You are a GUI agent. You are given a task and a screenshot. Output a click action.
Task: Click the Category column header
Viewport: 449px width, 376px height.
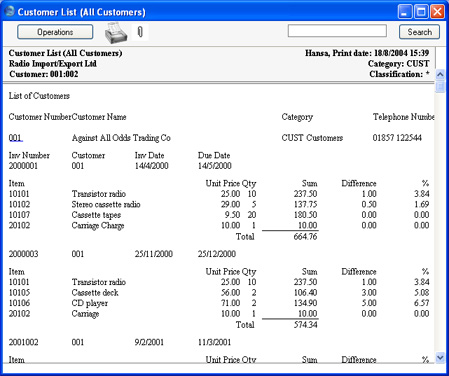click(x=297, y=117)
